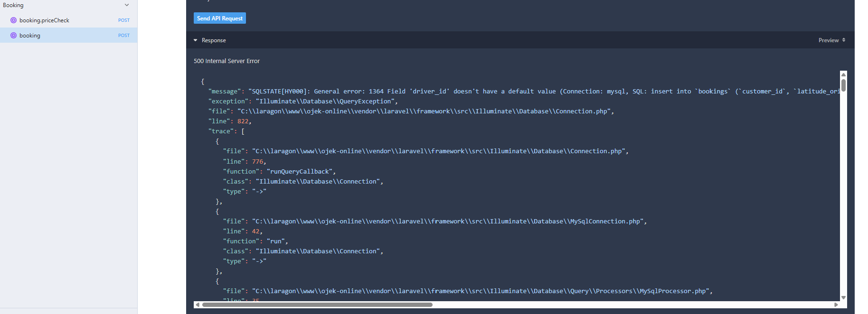Click the Booking section header label

[13, 5]
